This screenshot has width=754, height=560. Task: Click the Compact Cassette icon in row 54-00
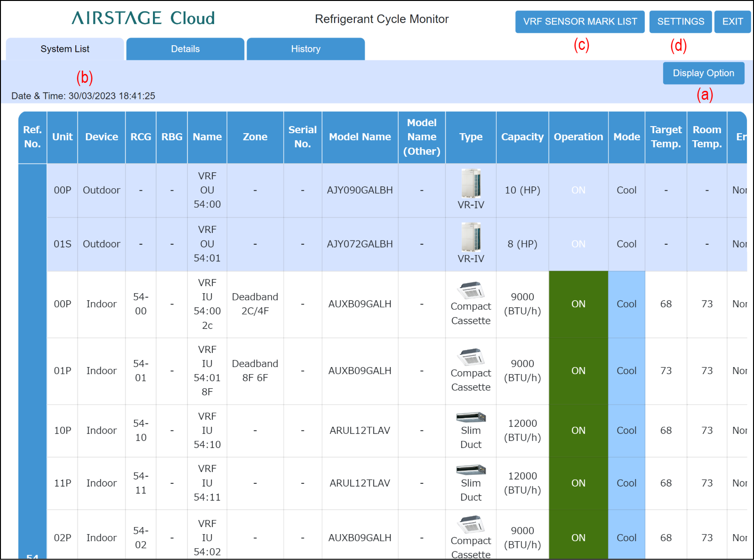coord(471,290)
